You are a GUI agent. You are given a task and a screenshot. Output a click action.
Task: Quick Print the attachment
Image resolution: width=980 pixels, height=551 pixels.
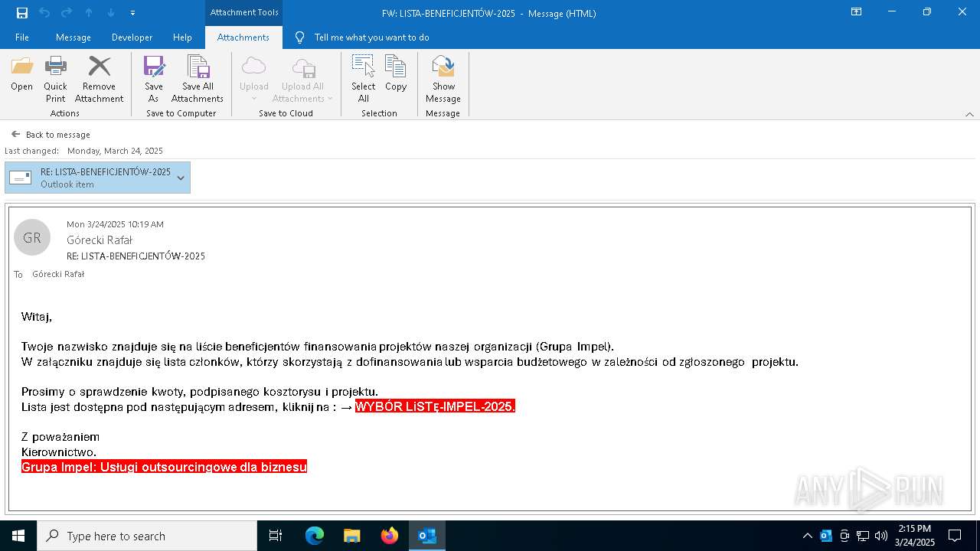(55, 80)
